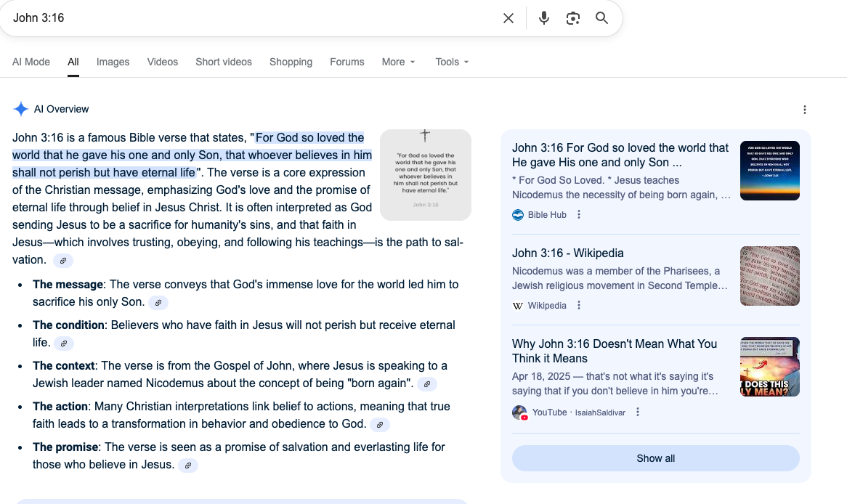The width and height of the screenshot is (847, 504).
Task: Click the Wikipedia favicon
Action: click(516, 305)
